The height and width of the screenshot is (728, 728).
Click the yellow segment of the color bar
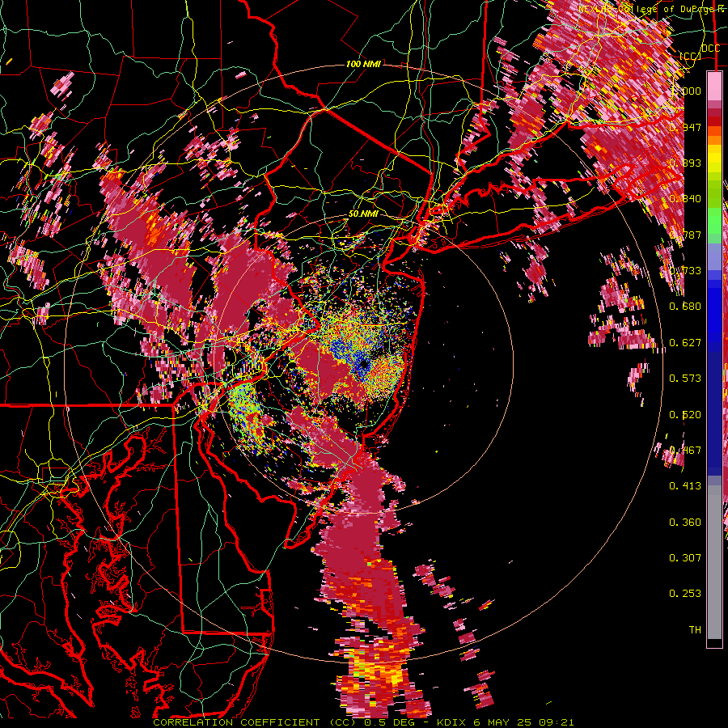coord(714,159)
